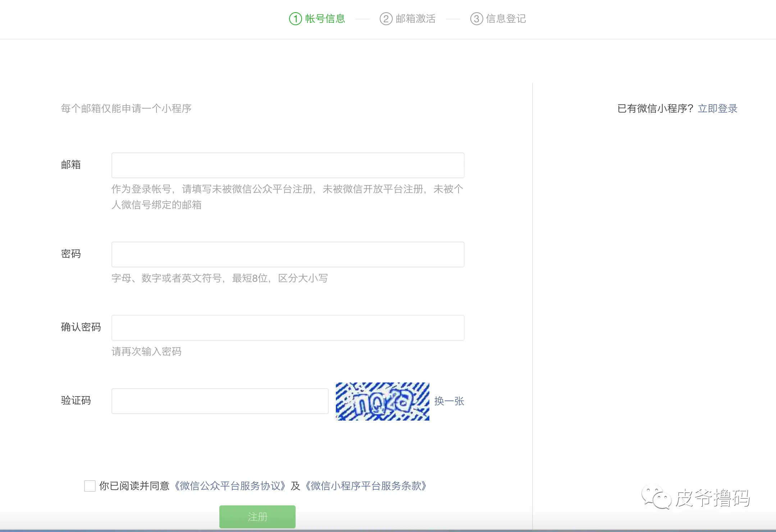Click the 密码 field label
The height and width of the screenshot is (532, 776).
point(71,254)
